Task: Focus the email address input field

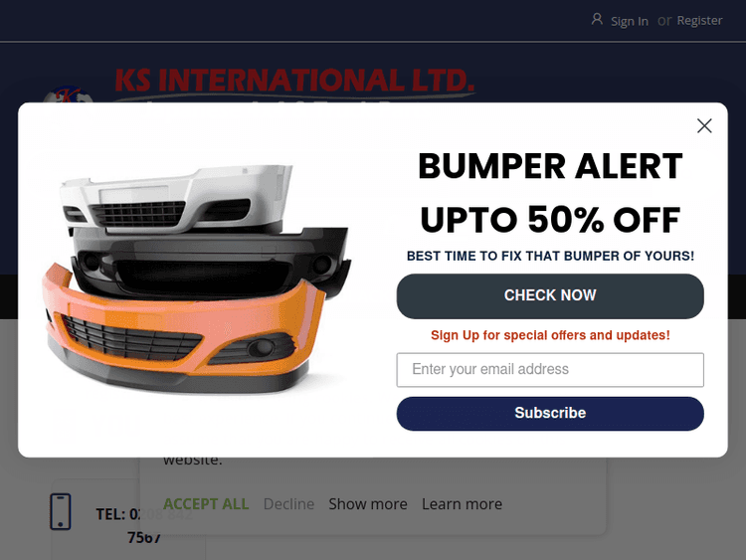Action: point(550,370)
